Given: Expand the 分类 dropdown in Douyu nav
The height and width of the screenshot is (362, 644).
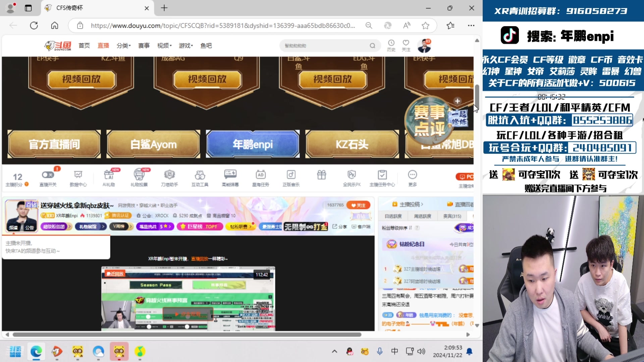Looking at the screenshot, I should pyautogui.click(x=123, y=46).
